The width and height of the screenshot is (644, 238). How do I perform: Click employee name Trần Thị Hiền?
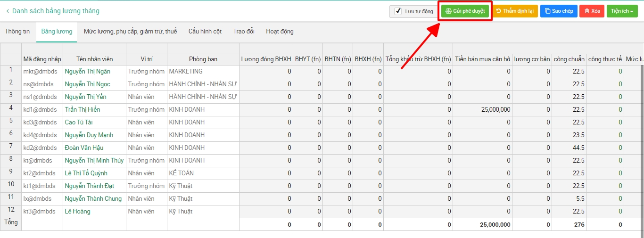(83, 110)
